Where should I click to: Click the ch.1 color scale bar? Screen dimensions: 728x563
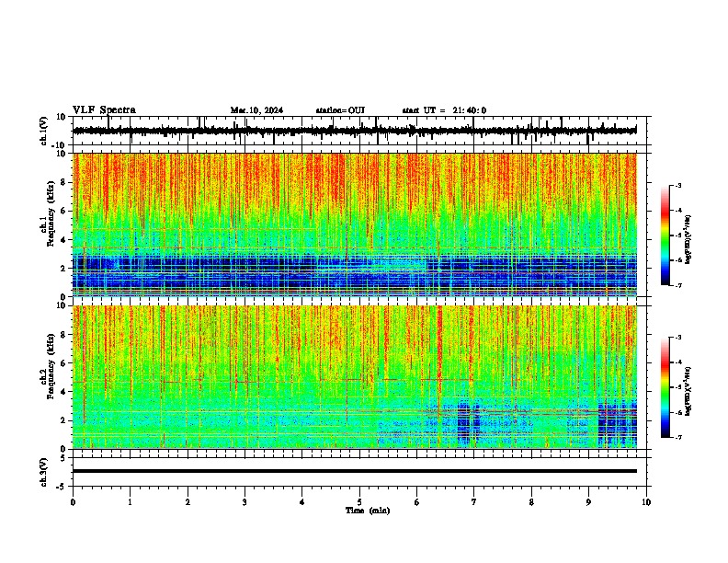pos(665,236)
